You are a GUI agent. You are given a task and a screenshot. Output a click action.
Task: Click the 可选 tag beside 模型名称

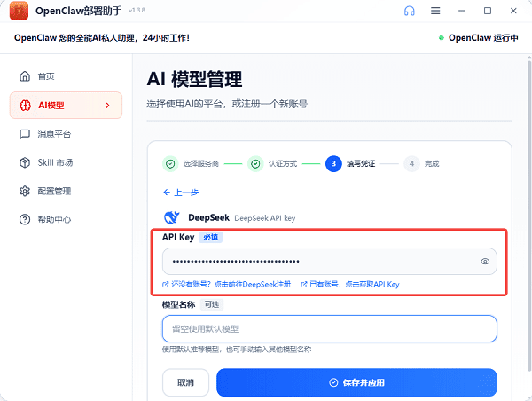[x=212, y=304]
